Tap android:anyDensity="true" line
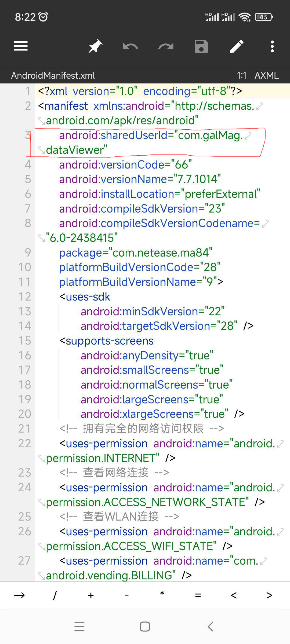The height and width of the screenshot is (644, 290). [x=147, y=355]
